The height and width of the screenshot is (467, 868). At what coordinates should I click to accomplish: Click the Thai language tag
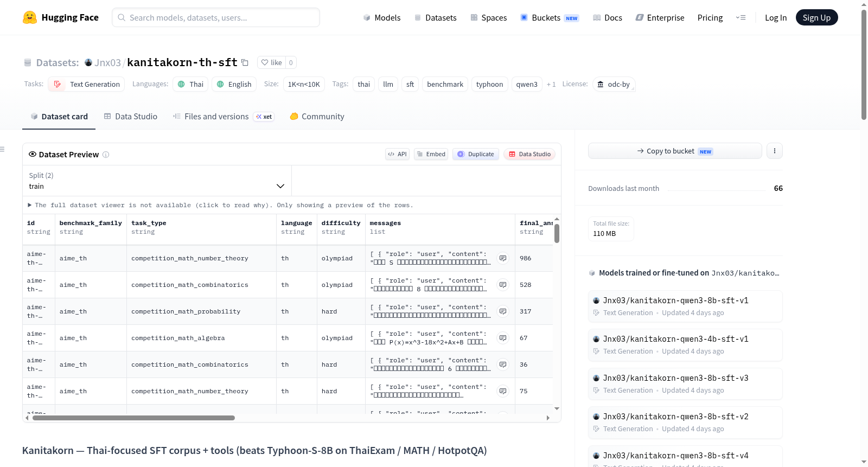(190, 84)
